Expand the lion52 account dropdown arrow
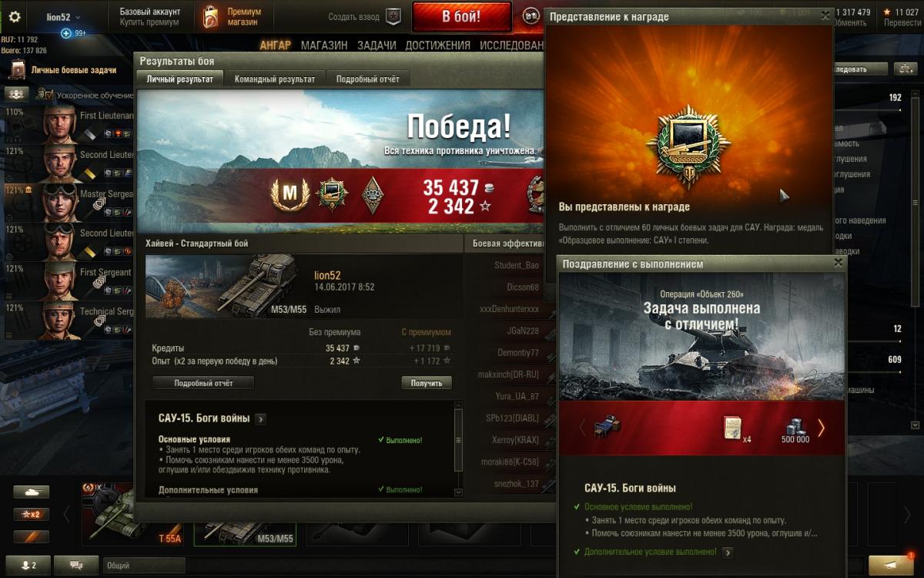The width and height of the screenshot is (924, 578). [78, 17]
